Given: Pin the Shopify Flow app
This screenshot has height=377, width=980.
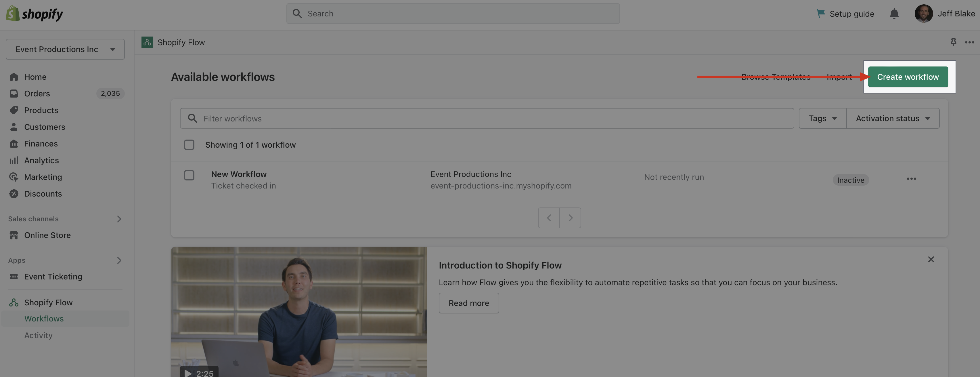Looking at the screenshot, I should tap(953, 42).
